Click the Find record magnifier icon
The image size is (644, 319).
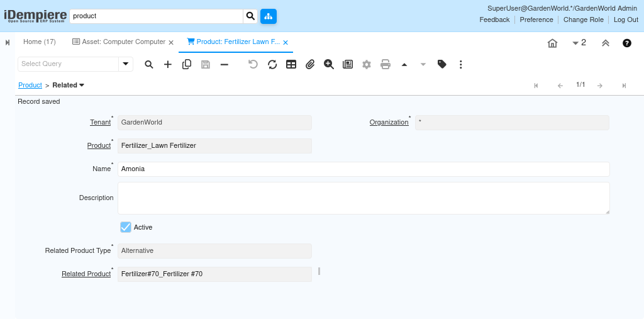(149, 64)
